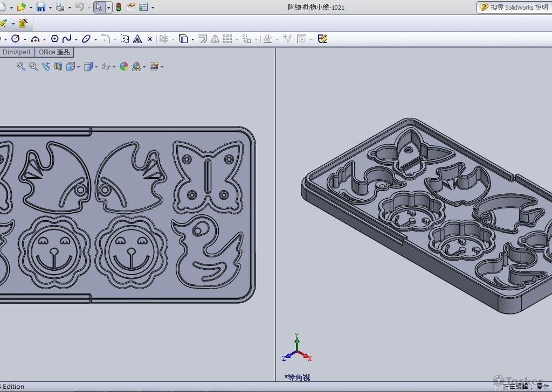Screen dimensions: 552x392
Task: Click the yellow help question mark button
Action: coord(484,7)
